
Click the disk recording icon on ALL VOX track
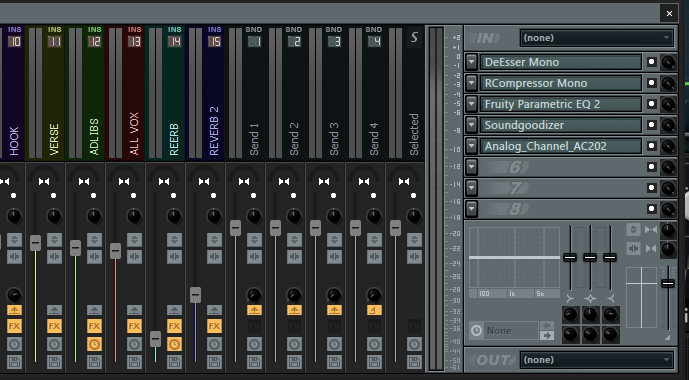point(134,362)
